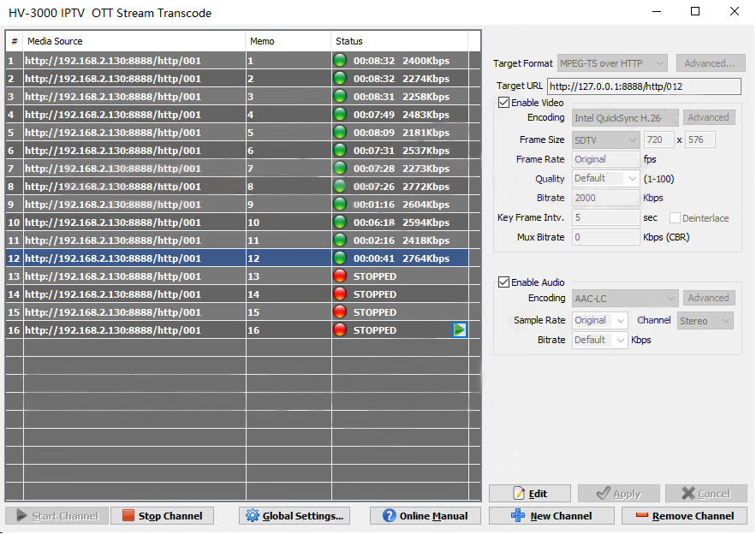Click the frame height 576 field
This screenshot has height=534, width=756.
tap(700, 139)
